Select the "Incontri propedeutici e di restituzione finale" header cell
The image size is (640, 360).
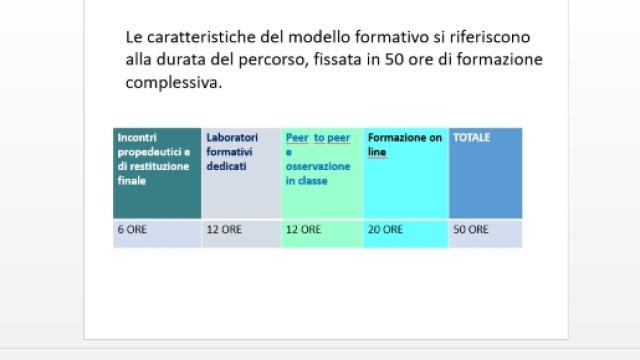pyautogui.click(x=157, y=173)
